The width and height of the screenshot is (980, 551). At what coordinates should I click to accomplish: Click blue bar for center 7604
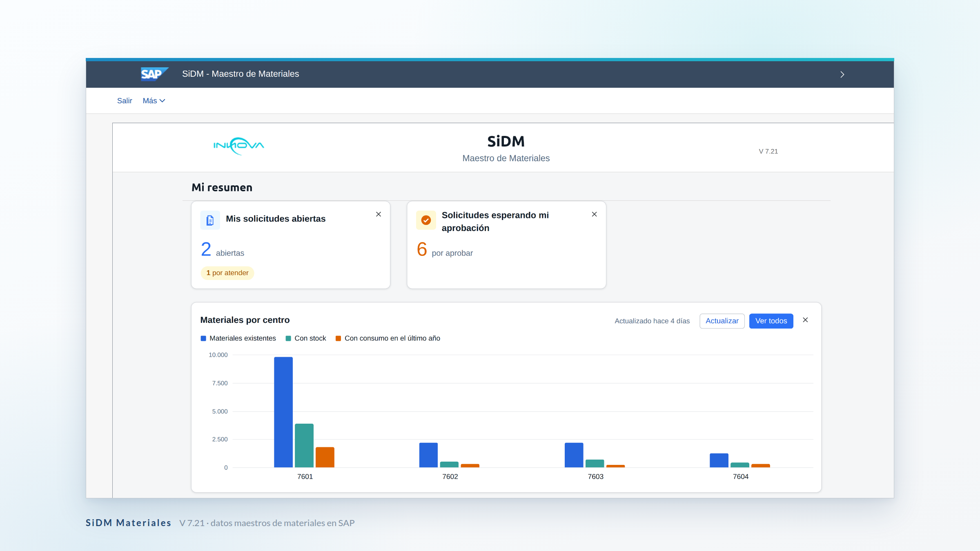719,460
